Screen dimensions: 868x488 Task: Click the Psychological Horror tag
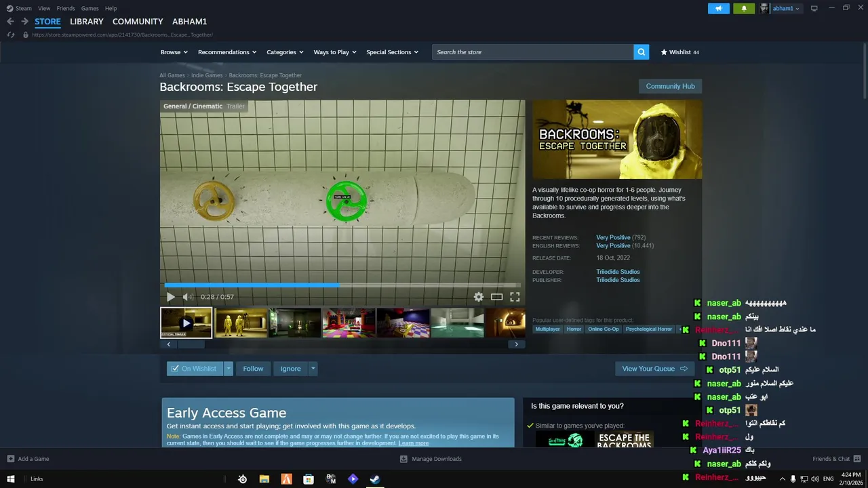click(x=648, y=329)
